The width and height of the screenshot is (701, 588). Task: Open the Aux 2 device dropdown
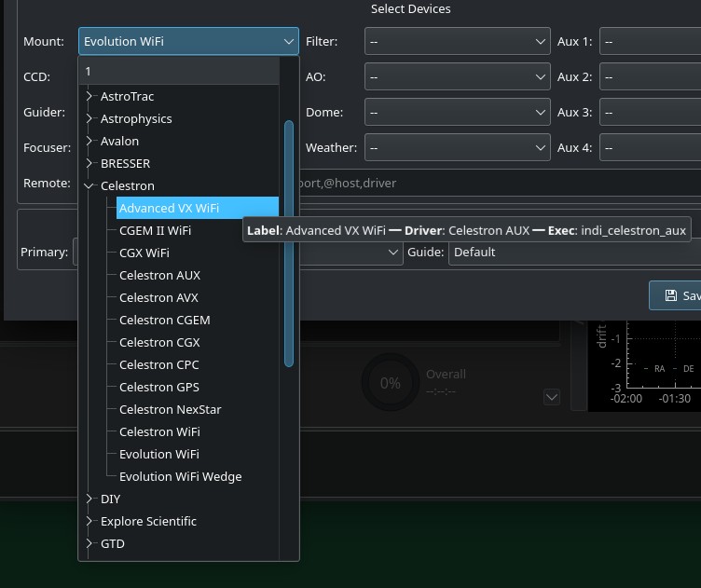click(x=650, y=76)
